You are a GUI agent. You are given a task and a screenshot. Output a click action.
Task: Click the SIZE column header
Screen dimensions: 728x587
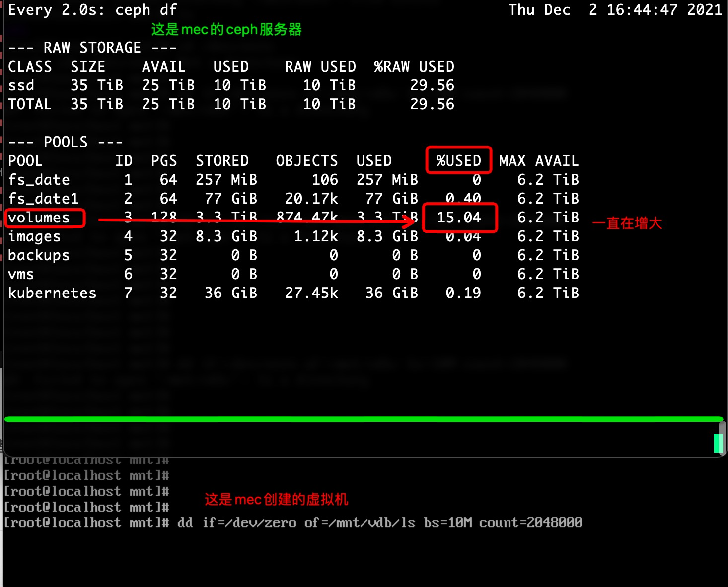[88, 67]
